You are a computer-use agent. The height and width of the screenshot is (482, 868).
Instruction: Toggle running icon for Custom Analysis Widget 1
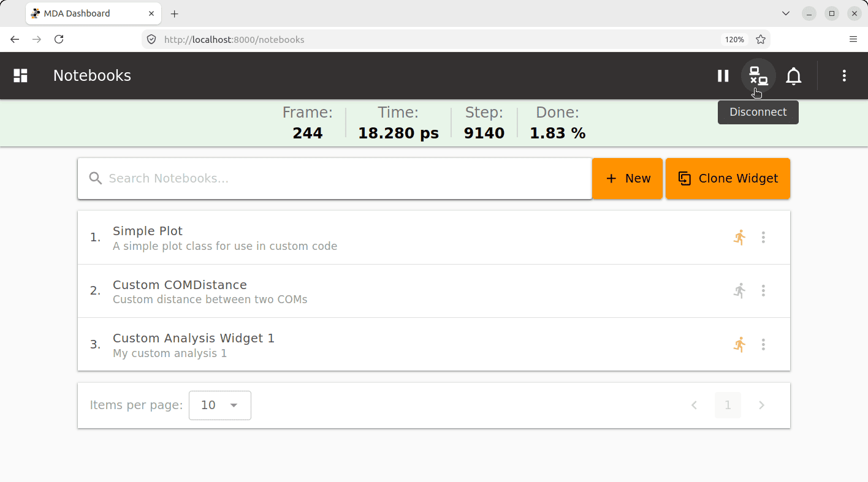(740, 344)
